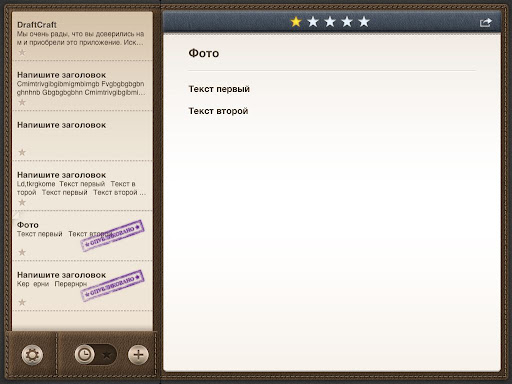The image size is (512, 384).
Task: Star the Фото note in list
Action: [x=22, y=252]
